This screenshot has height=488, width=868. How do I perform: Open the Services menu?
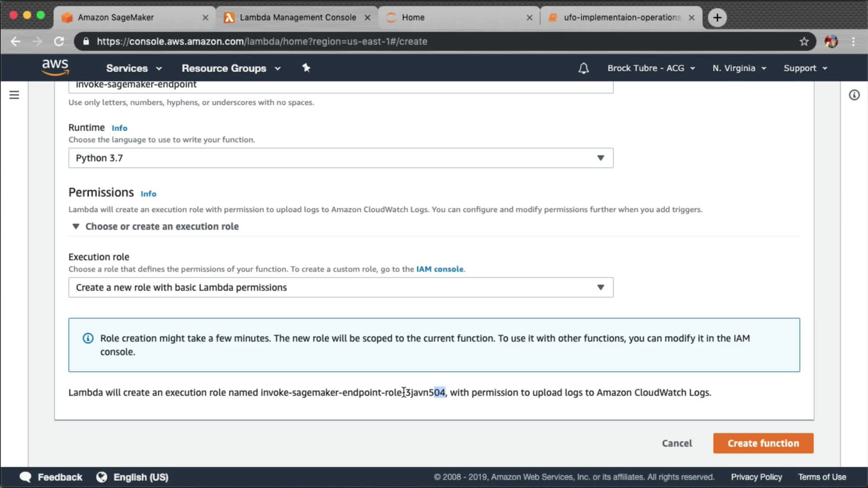(133, 68)
